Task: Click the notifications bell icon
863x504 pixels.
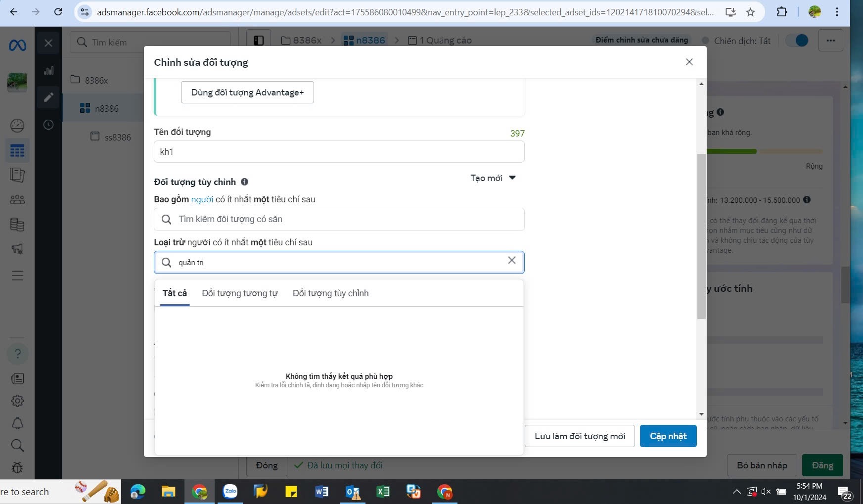Action: 17,423
